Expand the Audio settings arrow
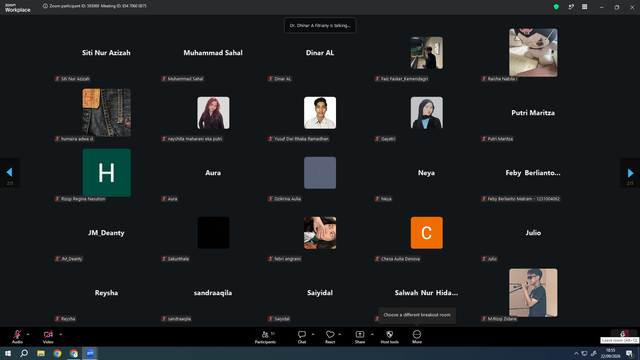 [x=28, y=334]
